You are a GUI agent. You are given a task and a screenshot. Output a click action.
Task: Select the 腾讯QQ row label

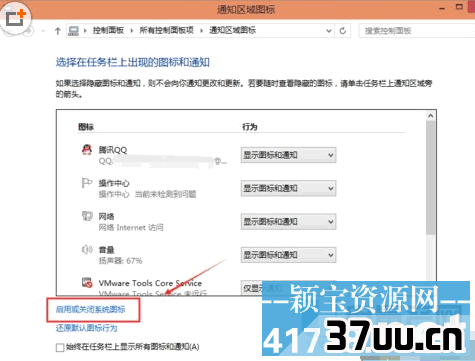coord(113,150)
